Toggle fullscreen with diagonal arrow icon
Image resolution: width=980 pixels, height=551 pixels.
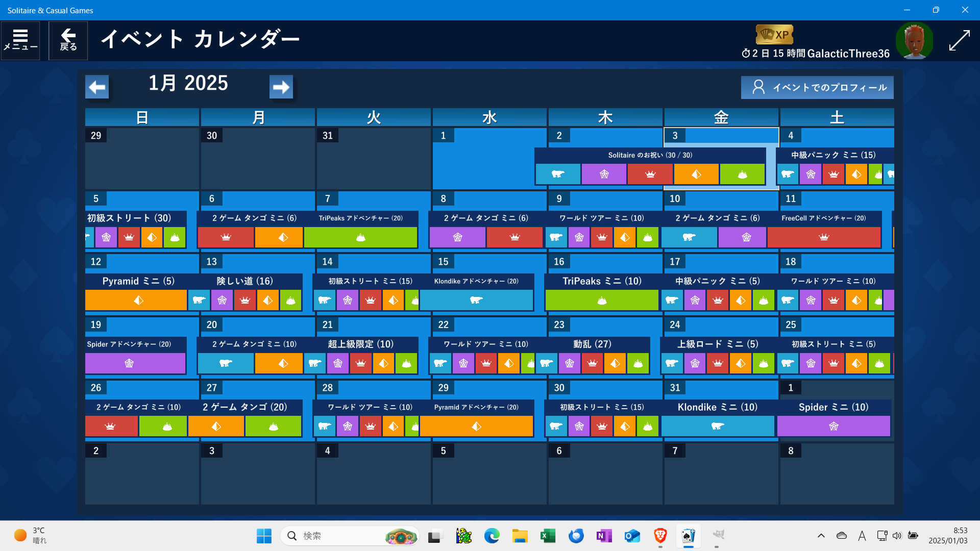point(959,40)
